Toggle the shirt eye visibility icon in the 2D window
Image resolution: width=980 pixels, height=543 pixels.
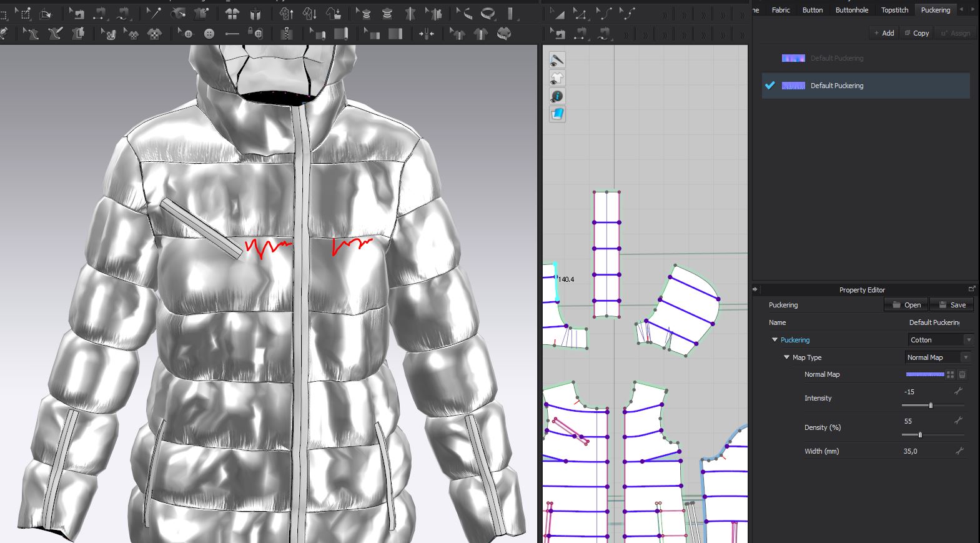[557, 78]
